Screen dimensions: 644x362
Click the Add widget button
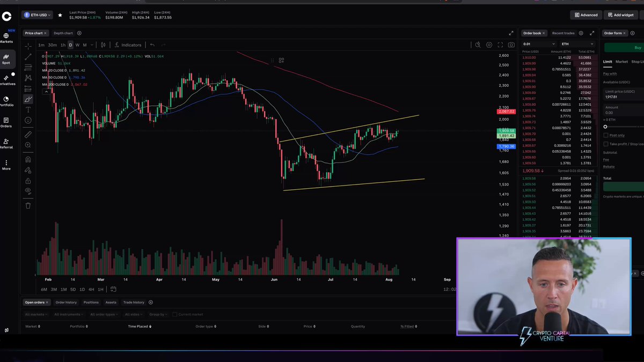tap(620, 15)
